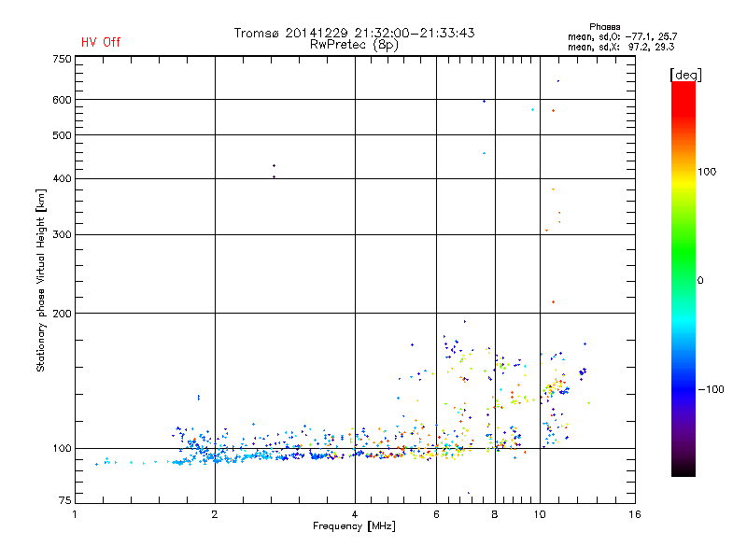Click x-axis label "6"

(436, 514)
